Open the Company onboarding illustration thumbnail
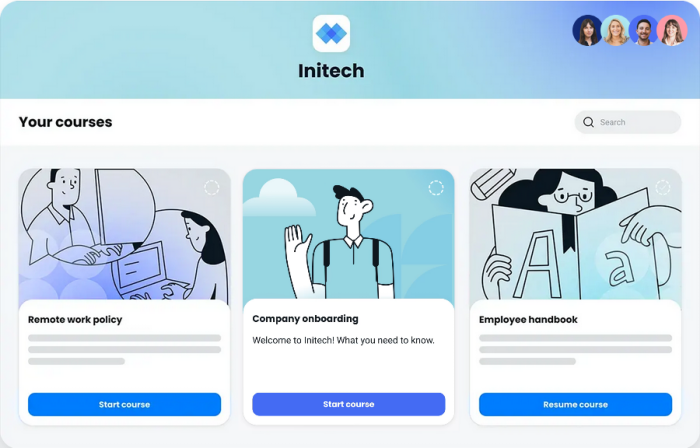This screenshot has height=448, width=700. (x=349, y=234)
